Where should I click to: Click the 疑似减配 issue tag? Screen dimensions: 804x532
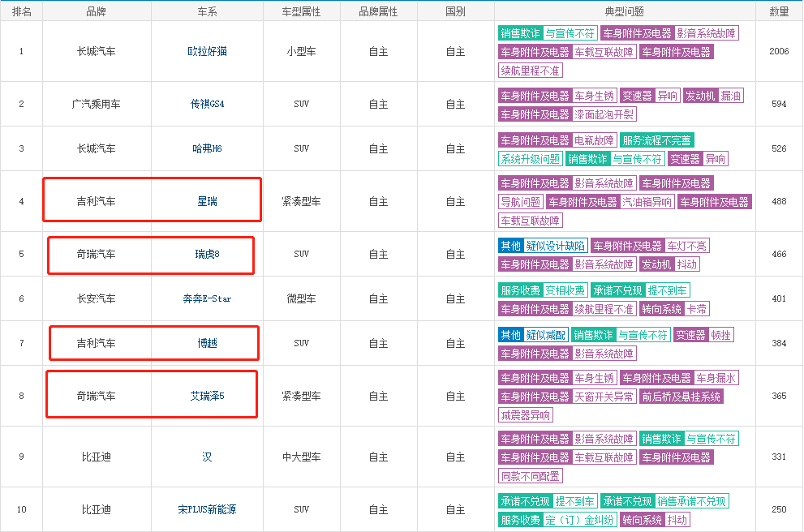tap(545, 336)
